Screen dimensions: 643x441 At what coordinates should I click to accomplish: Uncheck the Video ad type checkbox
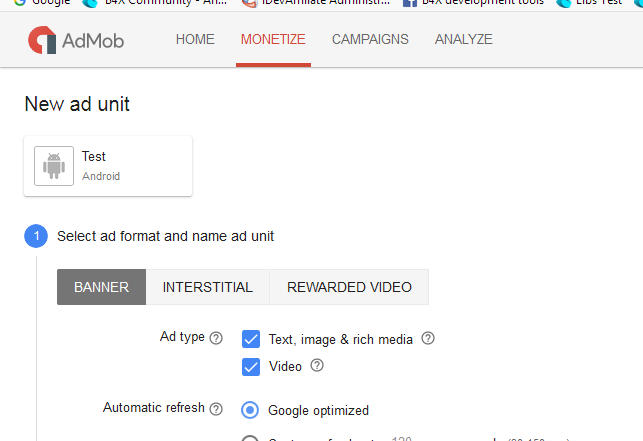pos(251,367)
